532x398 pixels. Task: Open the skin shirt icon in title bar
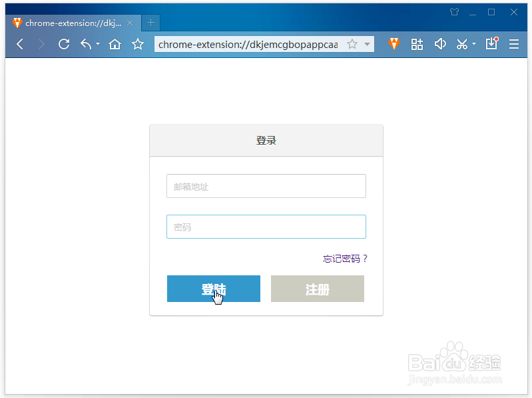454,12
